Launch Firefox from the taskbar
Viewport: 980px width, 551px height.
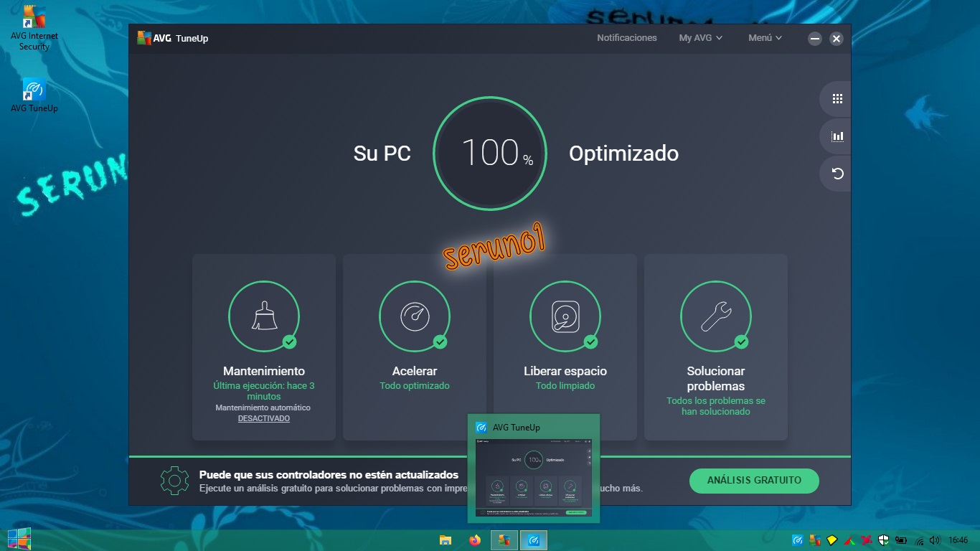[x=475, y=540]
